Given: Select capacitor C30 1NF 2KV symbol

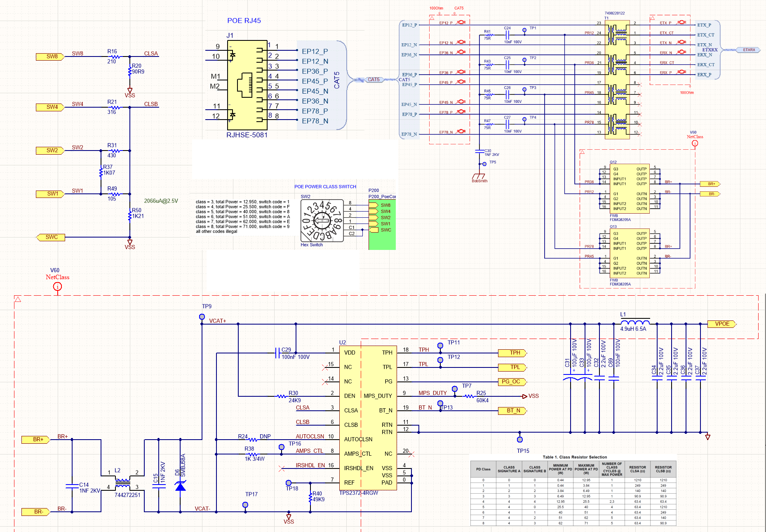Looking at the screenshot, I should click(x=479, y=152).
